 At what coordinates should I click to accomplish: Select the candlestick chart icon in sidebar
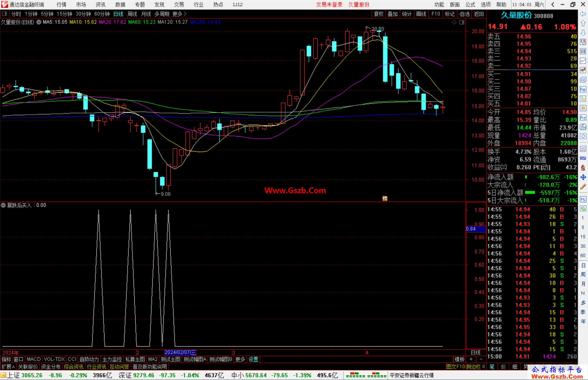pyautogui.click(x=583, y=70)
